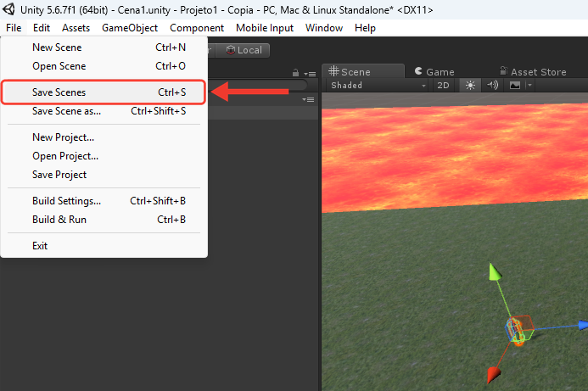Open the GameObject menu

[130, 28]
